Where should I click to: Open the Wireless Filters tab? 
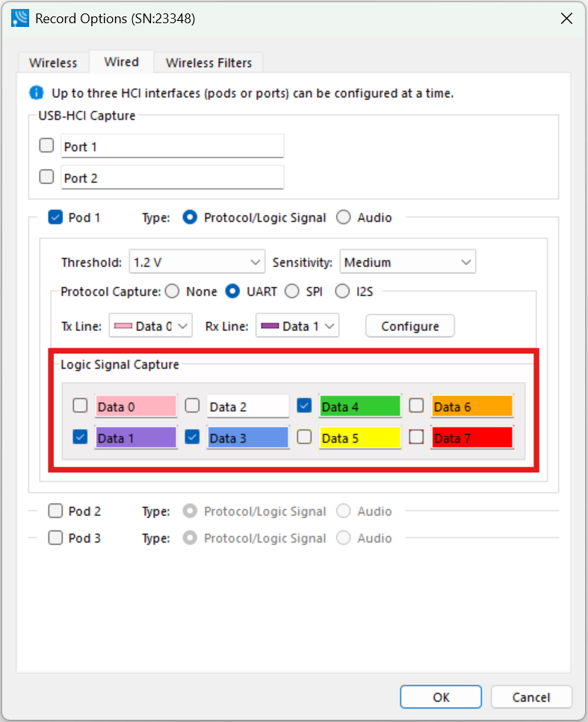[x=208, y=63]
